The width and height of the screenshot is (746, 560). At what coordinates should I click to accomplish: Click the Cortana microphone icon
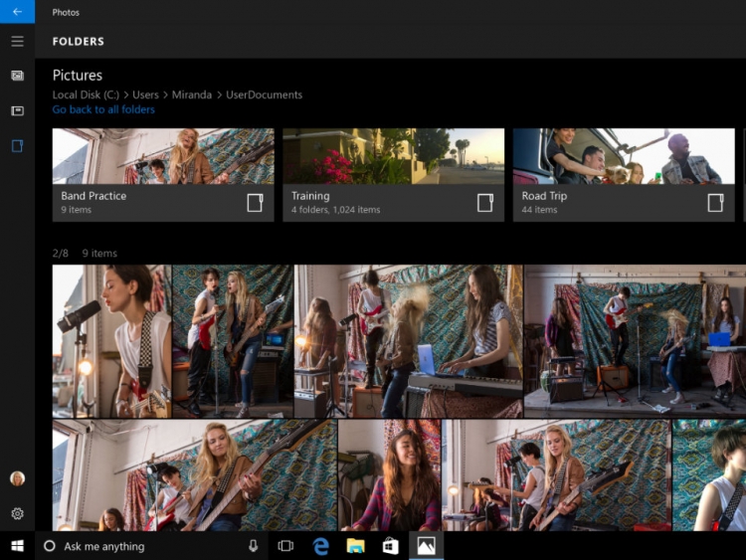click(253, 546)
